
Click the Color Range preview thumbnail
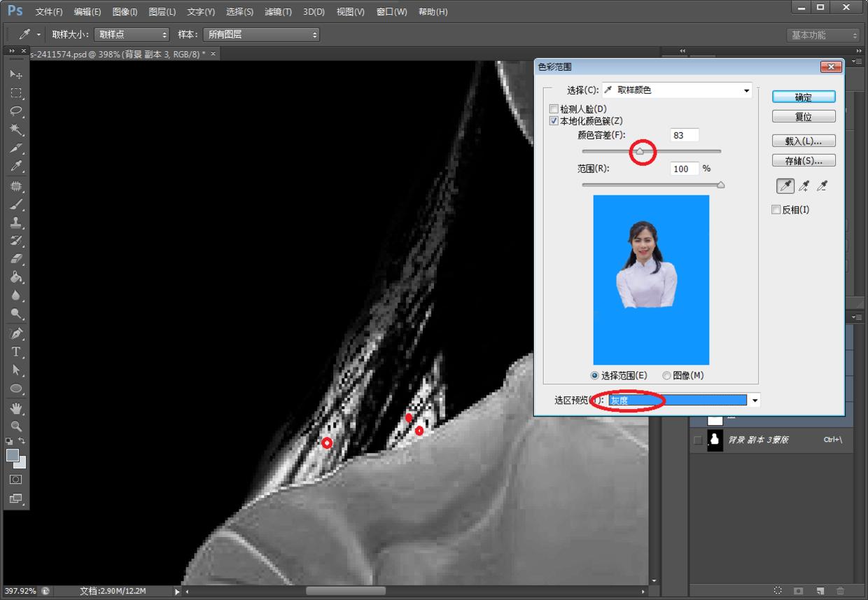[x=651, y=279]
